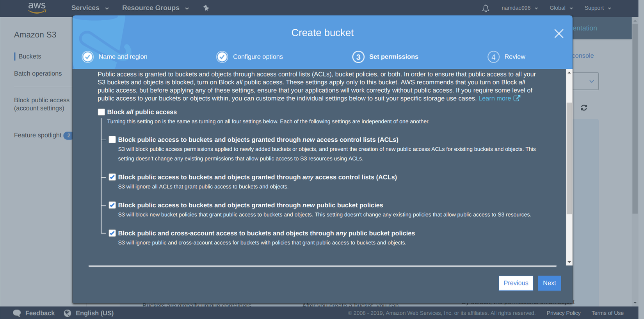644x319 pixels.
Task: Select the Set permissions step
Action: tap(394, 57)
